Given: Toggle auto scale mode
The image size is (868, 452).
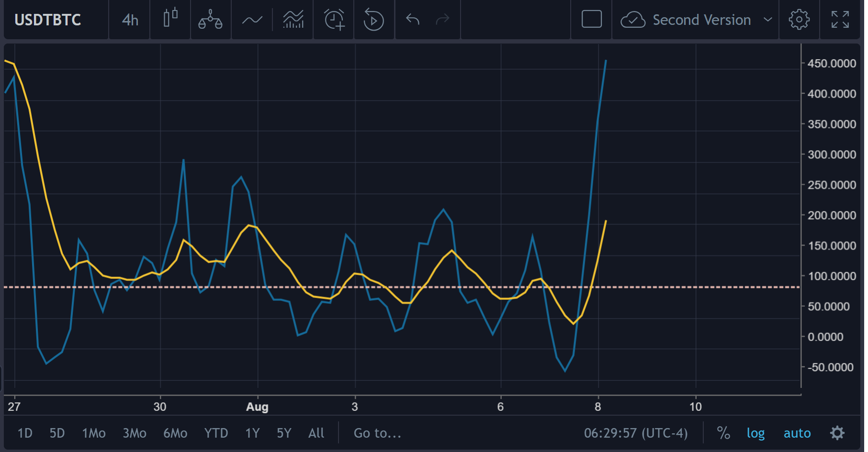Looking at the screenshot, I should 797,433.
